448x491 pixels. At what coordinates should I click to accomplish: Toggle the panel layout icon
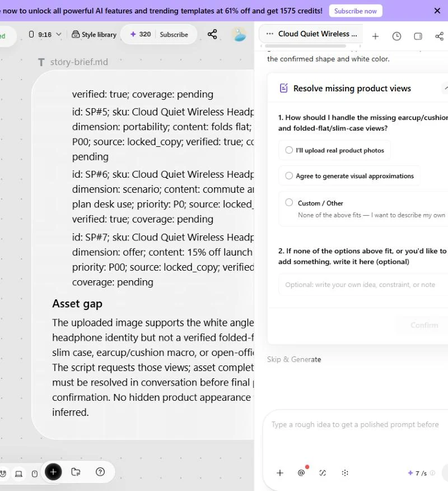418,36
